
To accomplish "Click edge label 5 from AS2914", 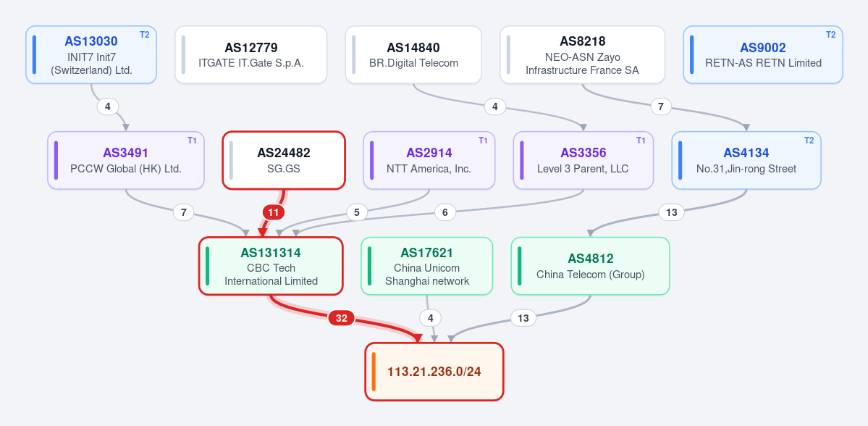I will [357, 212].
